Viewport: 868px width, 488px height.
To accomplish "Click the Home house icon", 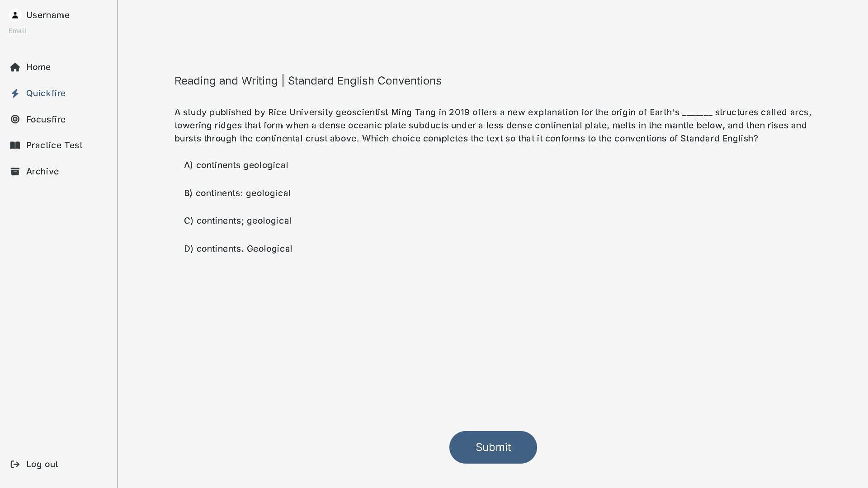I will coord(15,67).
